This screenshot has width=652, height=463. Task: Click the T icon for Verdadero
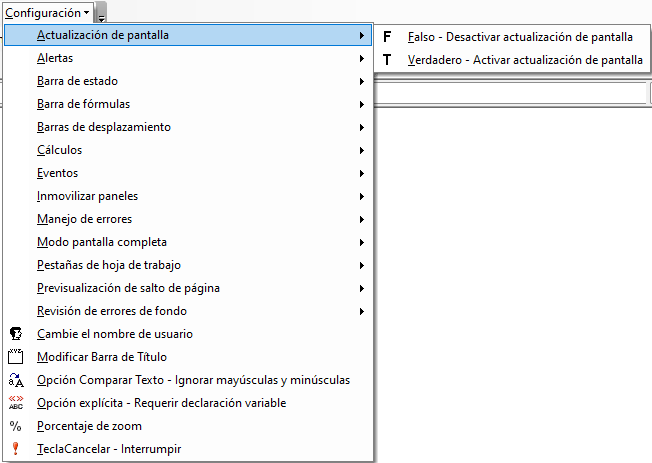click(387, 60)
